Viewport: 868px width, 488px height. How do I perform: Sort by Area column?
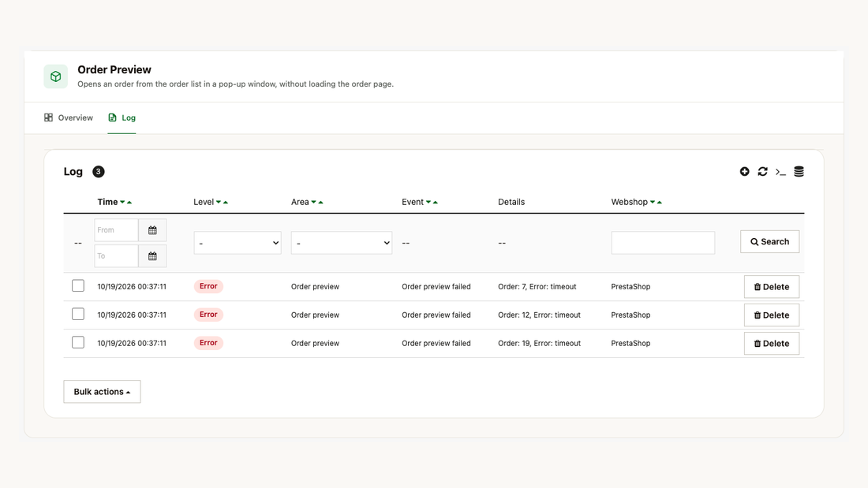307,202
